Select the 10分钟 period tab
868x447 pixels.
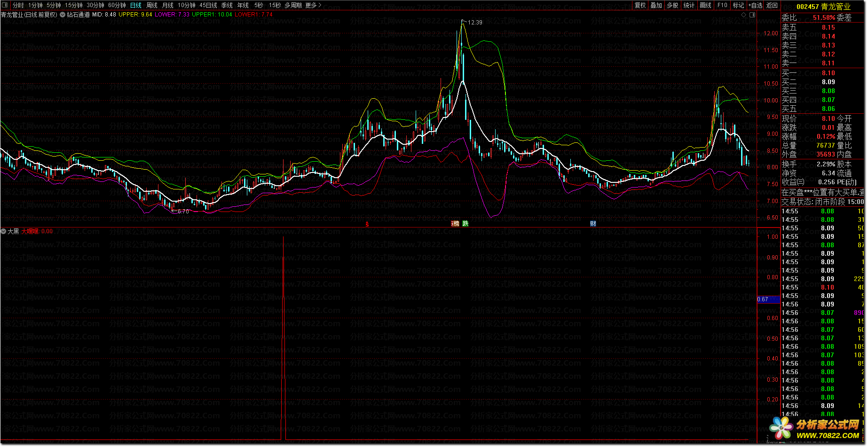click(187, 5)
